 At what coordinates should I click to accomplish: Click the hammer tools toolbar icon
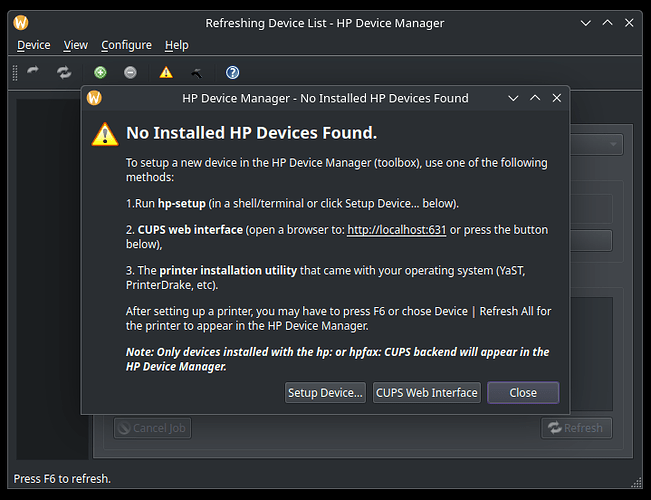tap(196, 73)
